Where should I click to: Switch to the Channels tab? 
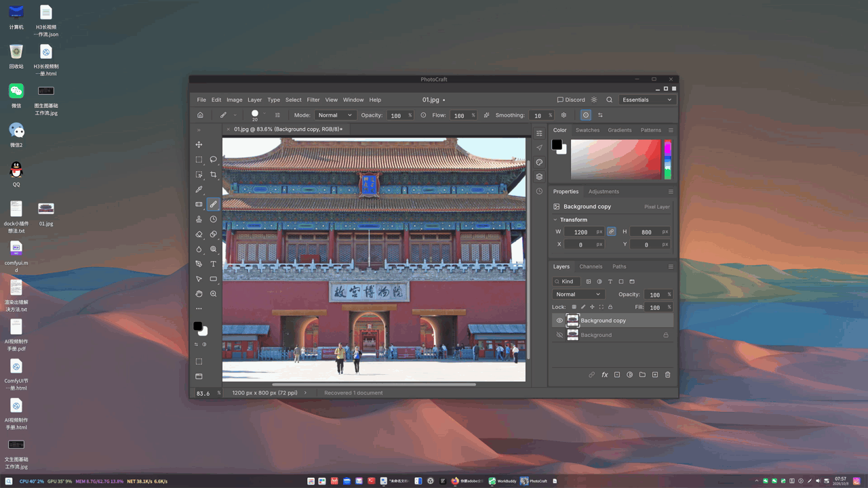(x=591, y=266)
